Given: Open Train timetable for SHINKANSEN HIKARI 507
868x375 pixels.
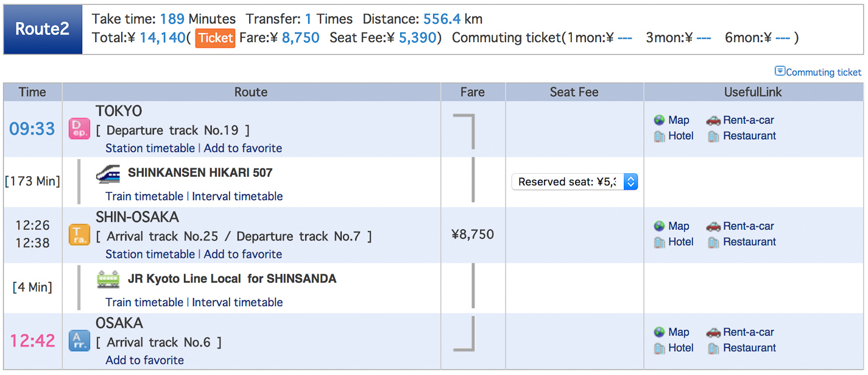Looking at the screenshot, I should click(x=144, y=196).
